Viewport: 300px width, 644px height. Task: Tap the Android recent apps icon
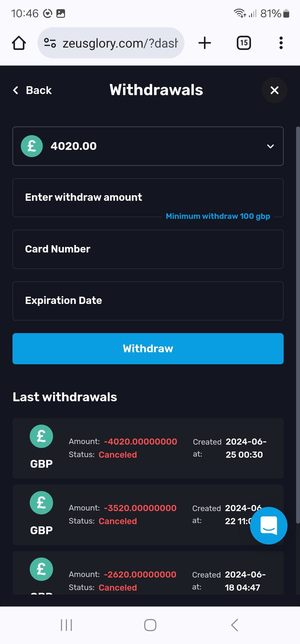click(x=66, y=625)
